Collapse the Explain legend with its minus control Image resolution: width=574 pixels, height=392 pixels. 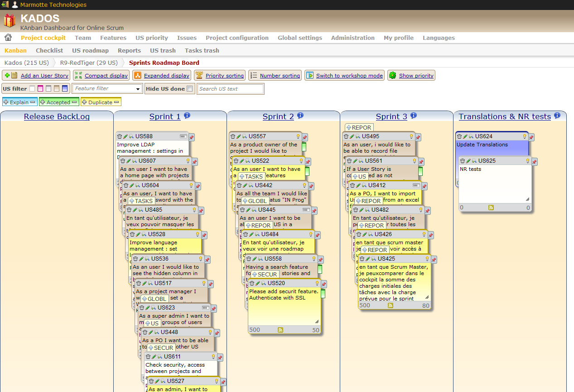32,102
